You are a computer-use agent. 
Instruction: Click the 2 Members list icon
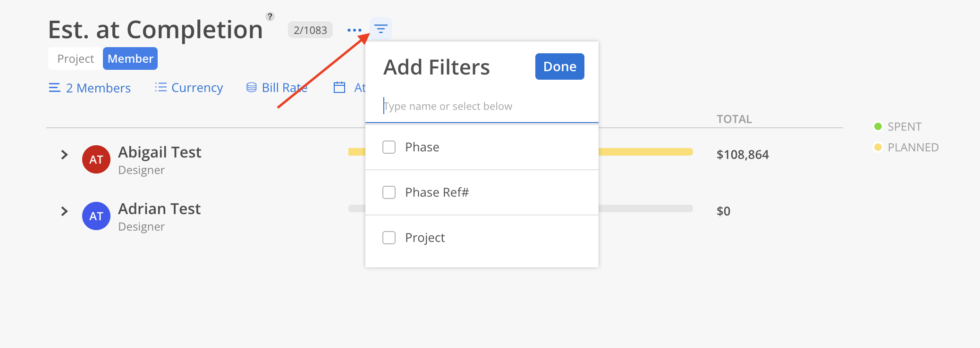tap(55, 88)
